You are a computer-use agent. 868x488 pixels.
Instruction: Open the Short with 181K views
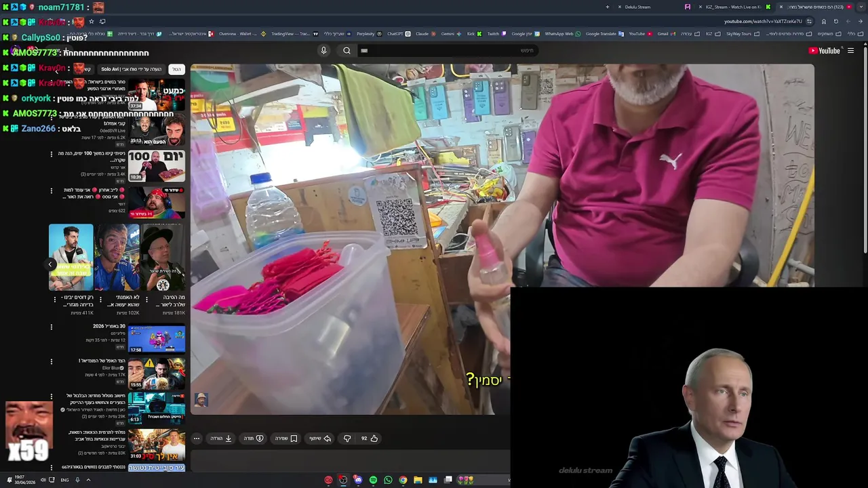(163, 258)
